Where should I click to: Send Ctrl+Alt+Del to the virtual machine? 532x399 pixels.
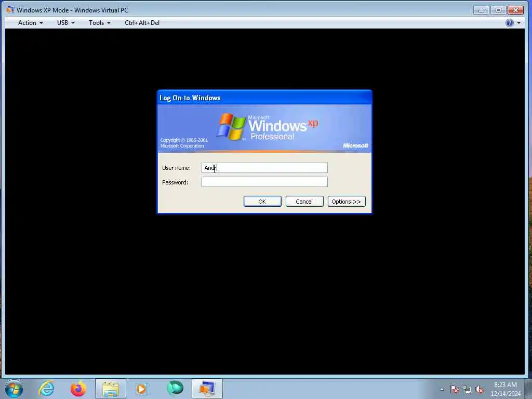pyautogui.click(x=142, y=23)
